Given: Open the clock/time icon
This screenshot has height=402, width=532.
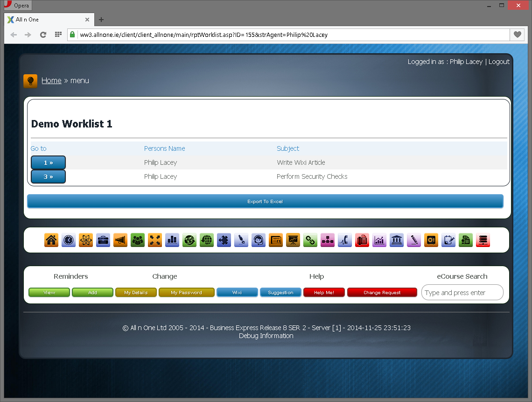Looking at the screenshot, I should tap(69, 240).
